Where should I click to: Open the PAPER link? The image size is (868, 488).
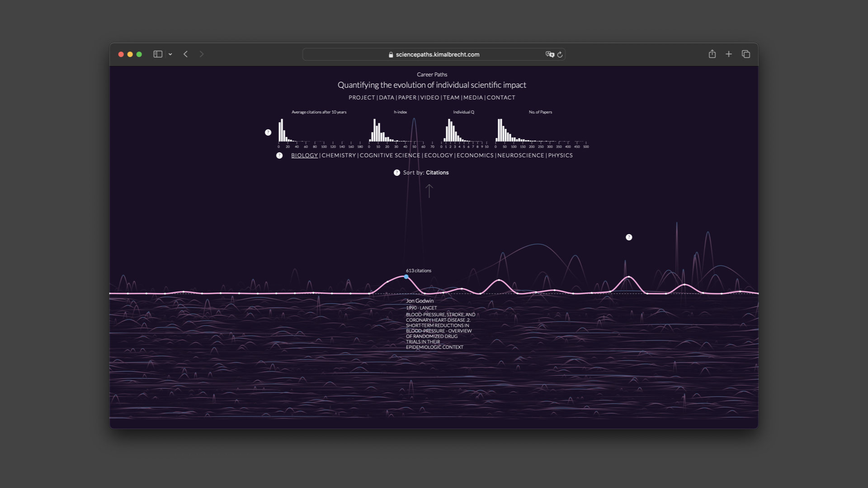407,98
